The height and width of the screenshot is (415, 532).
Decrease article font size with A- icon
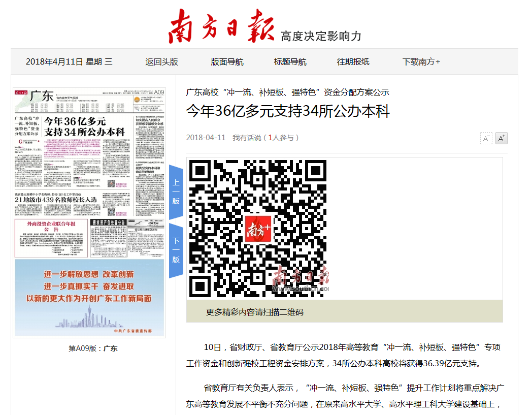[x=486, y=138]
